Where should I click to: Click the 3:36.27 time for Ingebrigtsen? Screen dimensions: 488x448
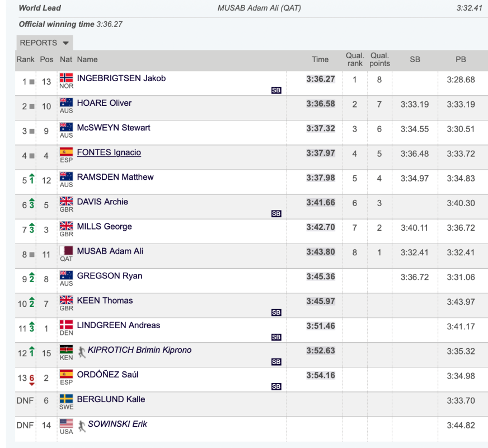pyautogui.click(x=321, y=79)
